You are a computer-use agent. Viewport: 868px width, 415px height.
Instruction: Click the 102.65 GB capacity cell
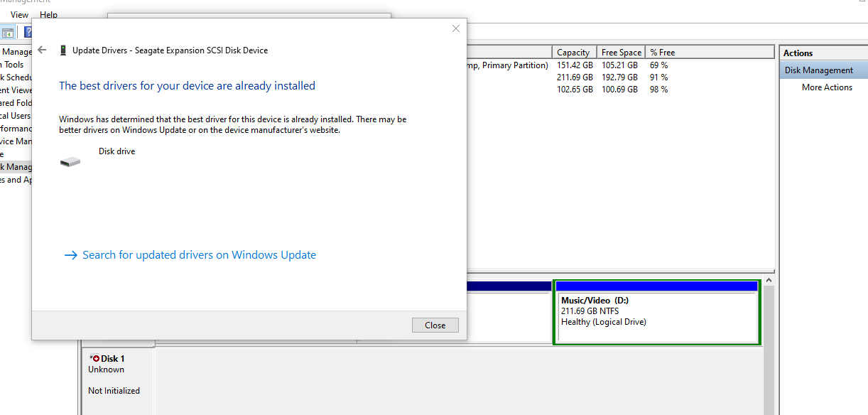(575, 90)
